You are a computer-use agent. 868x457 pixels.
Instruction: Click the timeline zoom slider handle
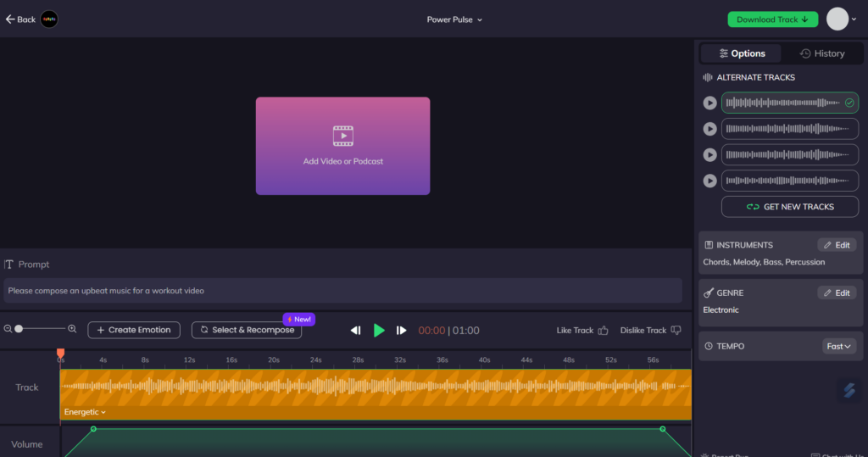[19, 329]
